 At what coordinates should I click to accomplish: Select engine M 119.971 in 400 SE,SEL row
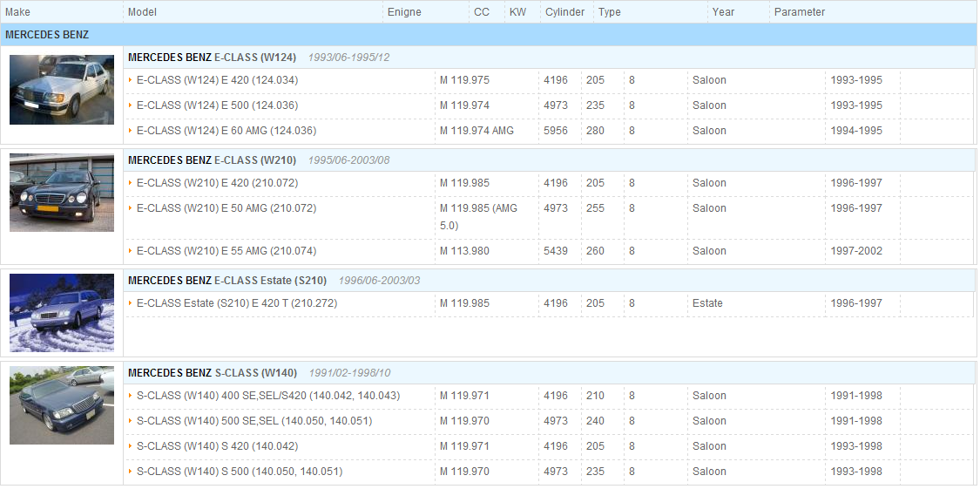point(464,396)
